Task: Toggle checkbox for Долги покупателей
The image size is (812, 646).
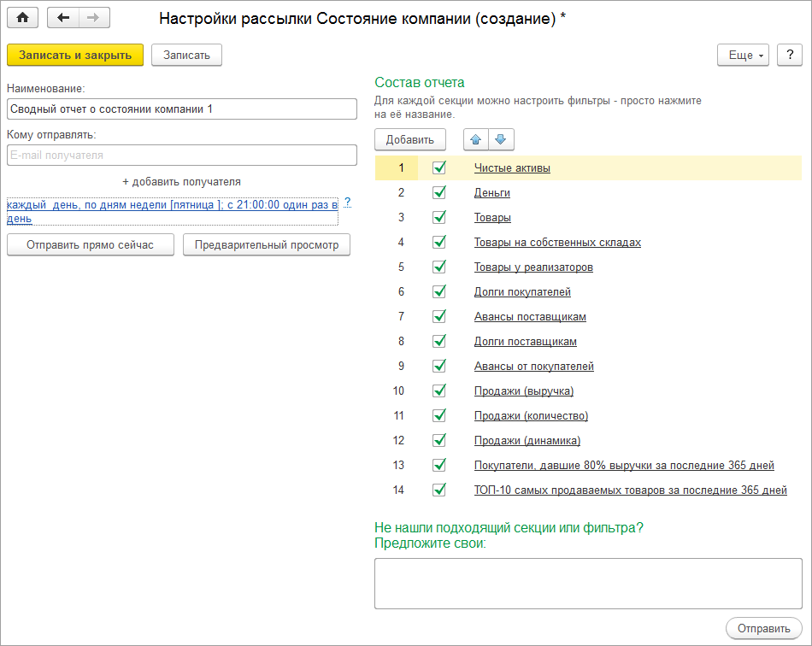Action: (x=439, y=292)
